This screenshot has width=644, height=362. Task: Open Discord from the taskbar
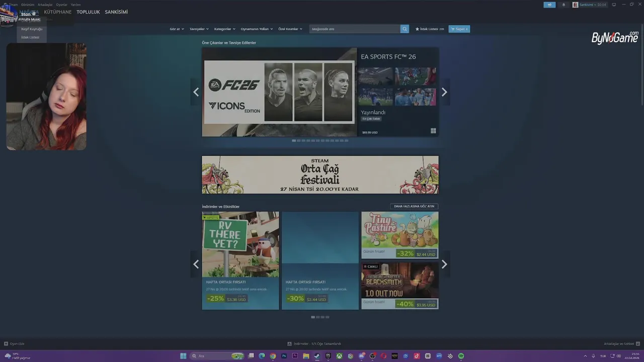pyautogui.click(x=362, y=356)
